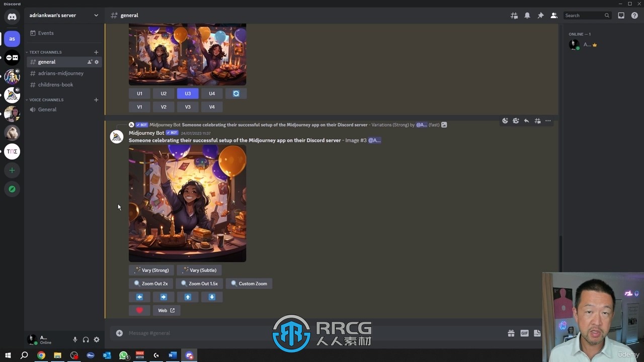The height and width of the screenshot is (362, 644).
Task: Explore discoverable servers compass icon
Action: point(12,189)
